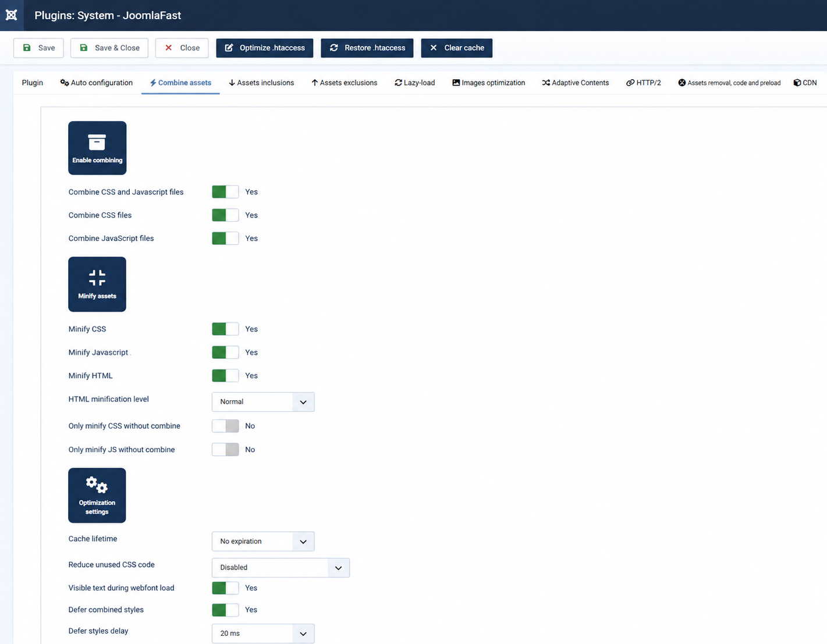
Task: Open Assets removal, code and preload tab
Action: [x=729, y=83]
